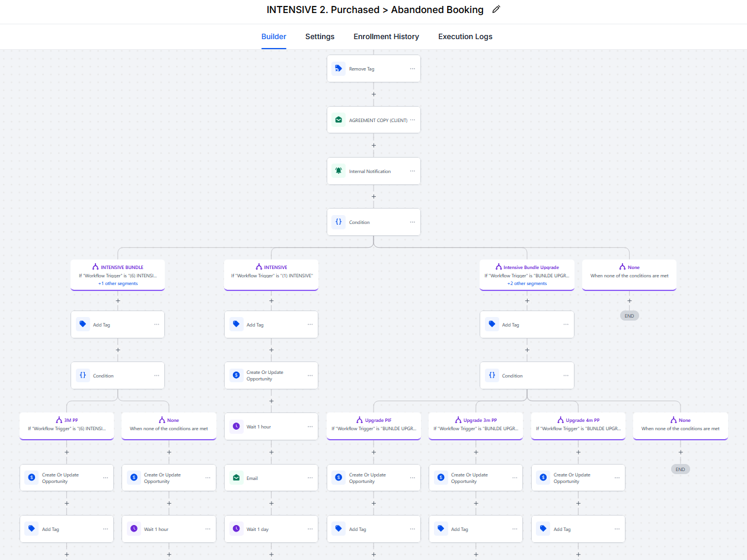Click the Remove Tag node icon
The height and width of the screenshot is (560, 747).
339,69
